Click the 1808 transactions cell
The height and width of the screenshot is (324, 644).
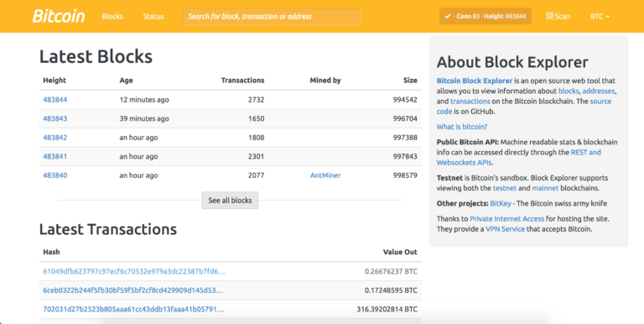(257, 138)
